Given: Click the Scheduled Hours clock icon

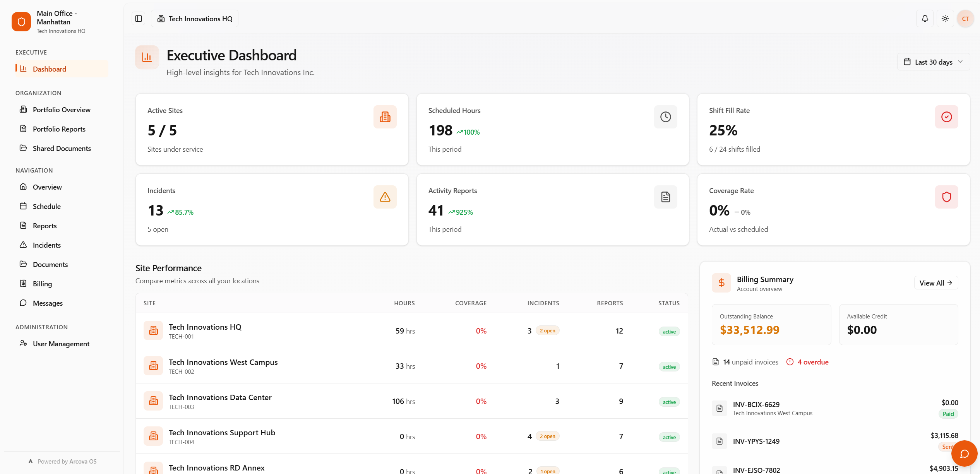Looking at the screenshot, I should (x=666, y=117).
